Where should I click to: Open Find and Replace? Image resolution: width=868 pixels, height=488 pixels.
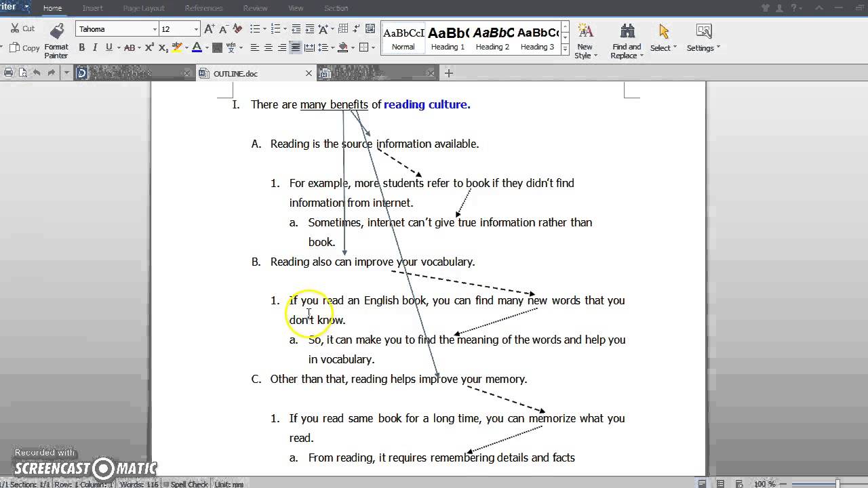[x=626, y=41]
